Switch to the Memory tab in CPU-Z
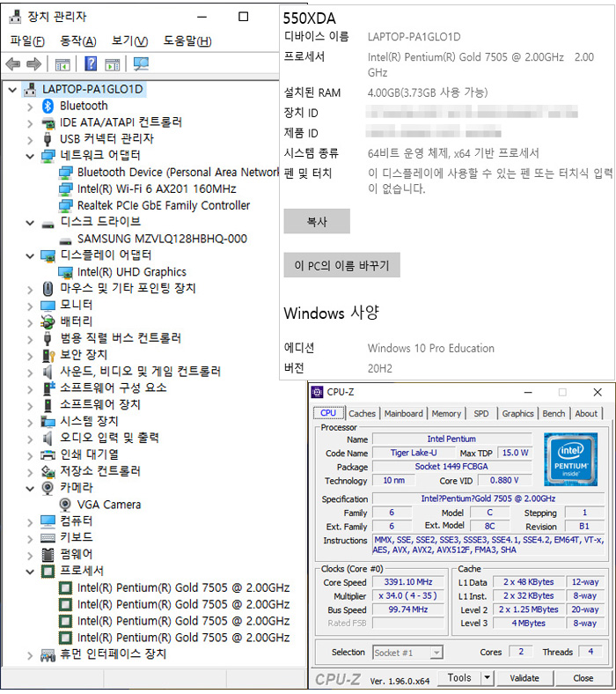Viewport: 616px width, 694px height. click(x=446, y=413)
